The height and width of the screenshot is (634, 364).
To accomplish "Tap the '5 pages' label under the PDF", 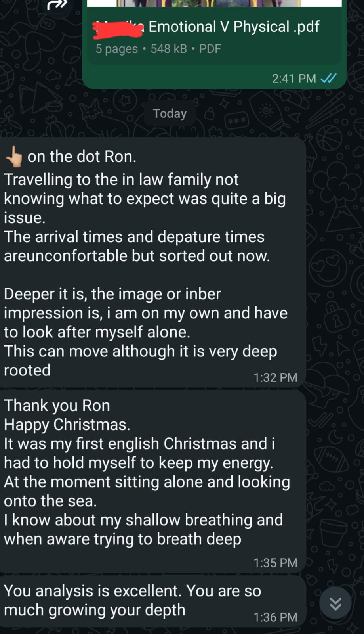I will 116,49.
